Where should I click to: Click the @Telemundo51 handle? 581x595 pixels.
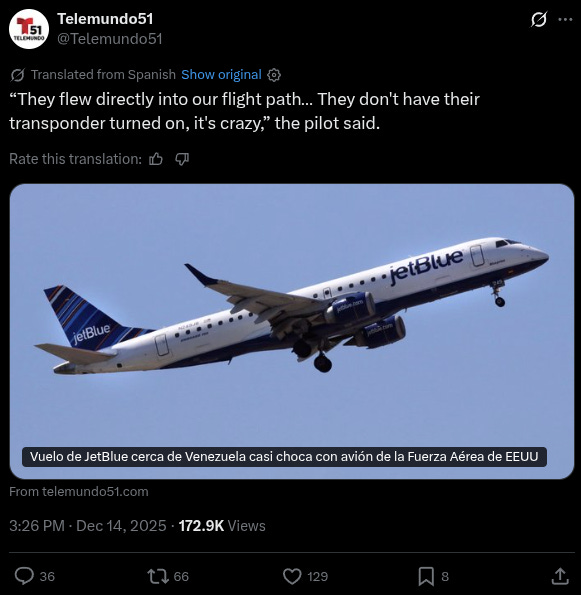(110, 39)
